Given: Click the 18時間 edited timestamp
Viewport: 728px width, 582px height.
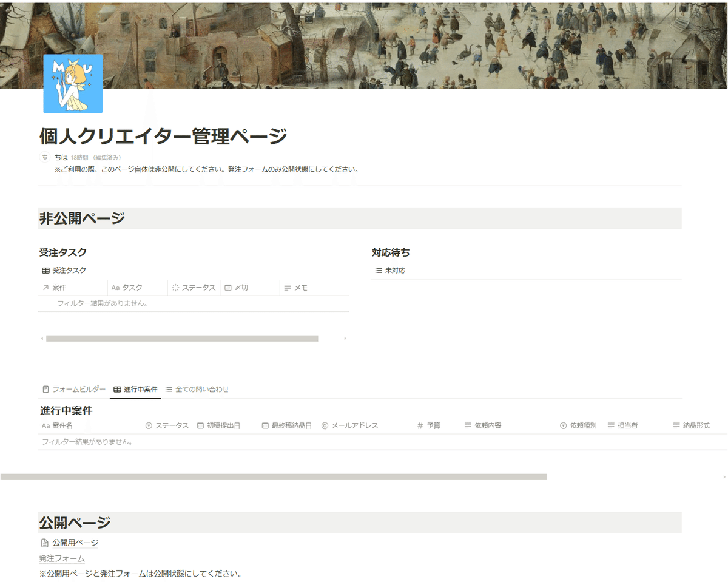Looking at the screenshot, I should (80, 158).
